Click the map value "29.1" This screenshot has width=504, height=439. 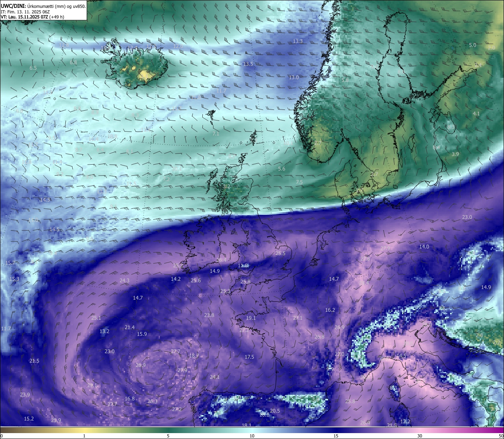(92, 385)
